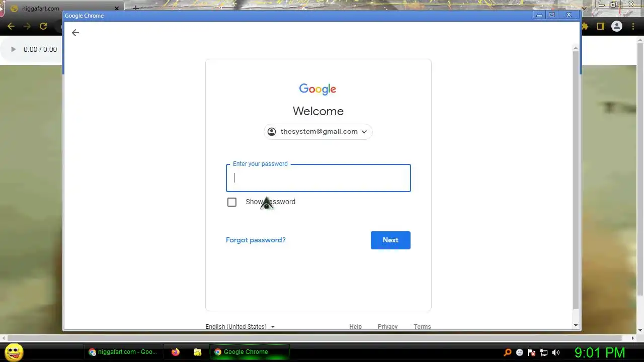Minimize the background Chrome window
This screenshot has width=644, height=362.
[601, 5]
